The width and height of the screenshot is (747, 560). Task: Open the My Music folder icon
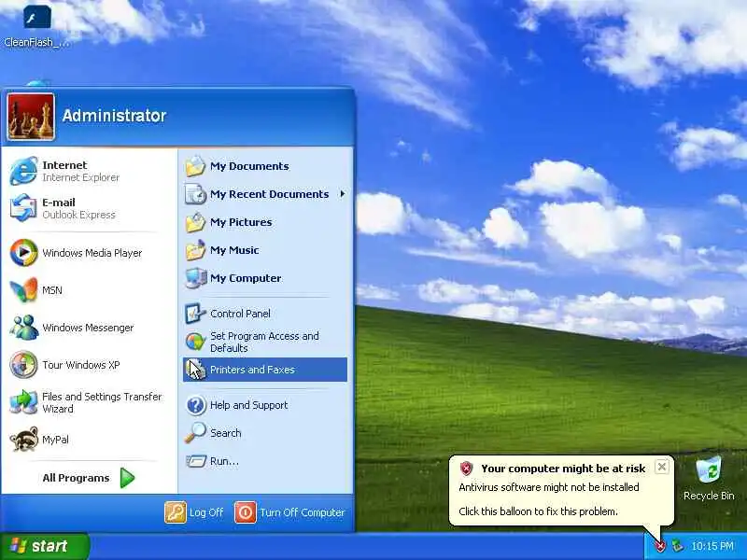(x=195, y=250)
